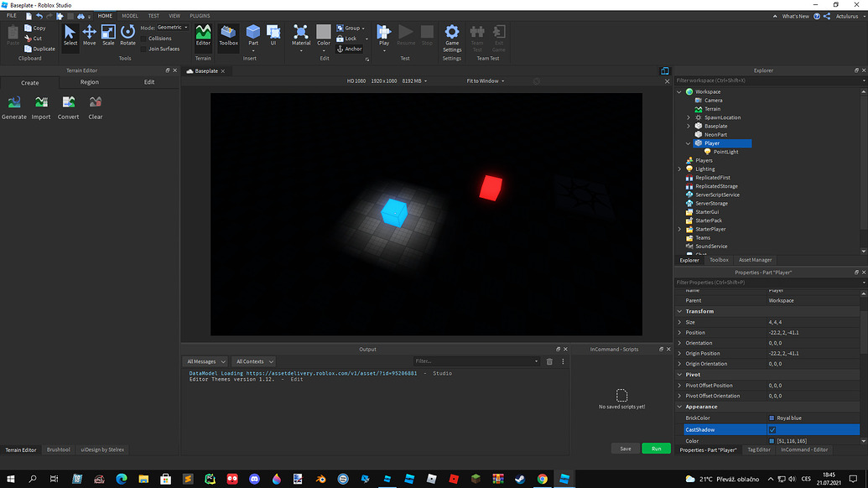Click the Color tool in Edit group
This screenshot has width=868, height=488.
pyautogui.click(x=324, y=35)
